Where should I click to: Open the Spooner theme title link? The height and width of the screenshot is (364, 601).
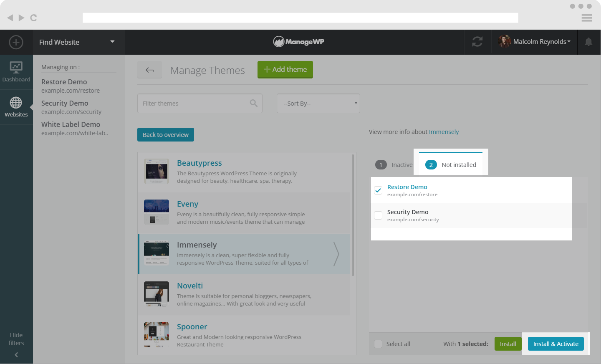click(192, 327)
